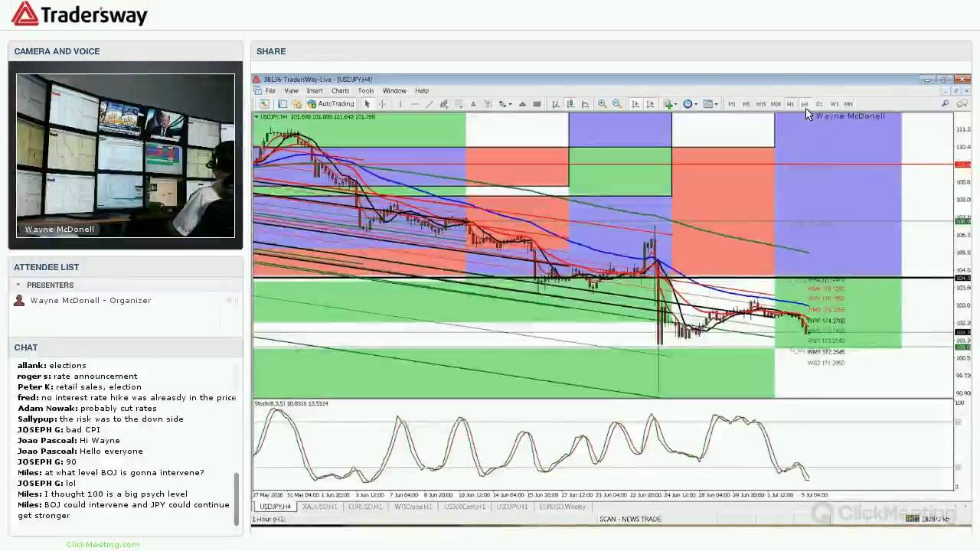Screen dimensions: 980x551
Task: Select the EURUSD,Weekly chart tab
Action: click(563, 507)
